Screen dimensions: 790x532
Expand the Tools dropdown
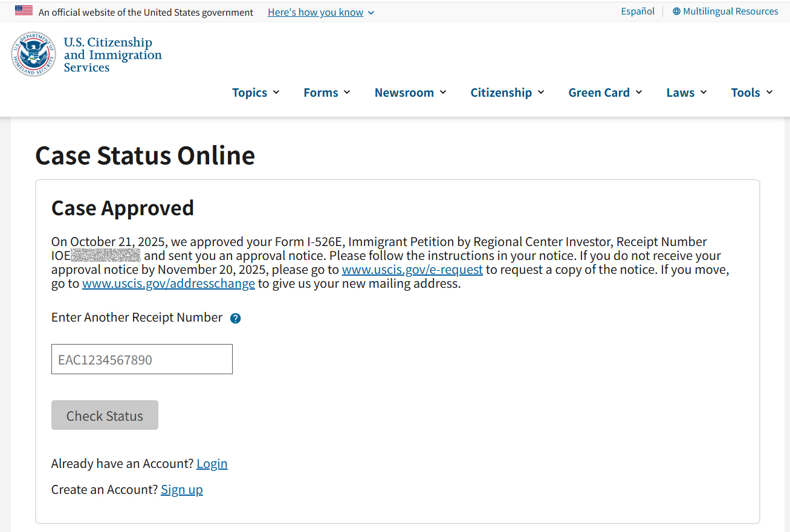pos(752,92)
